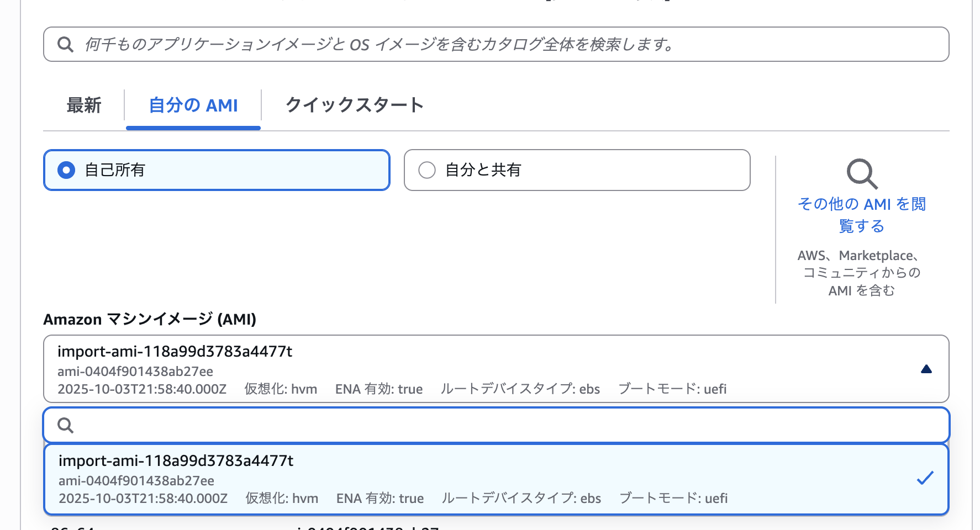Image resolution: width=980 pixels, height=530 pixels.
Task: Select the 自分の AMI tab
Action: tap(193, 105)
